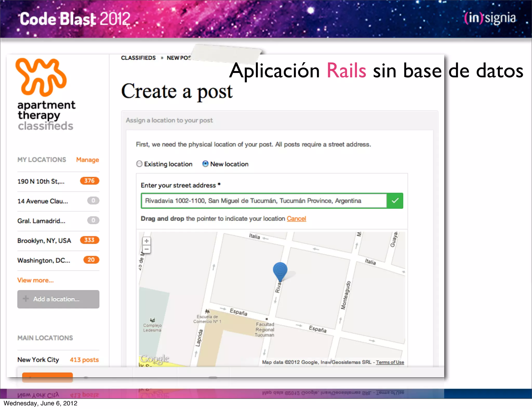Click the green checkmark beside address field
Viewport: 532px width, 409px height.
coord(395,201)
